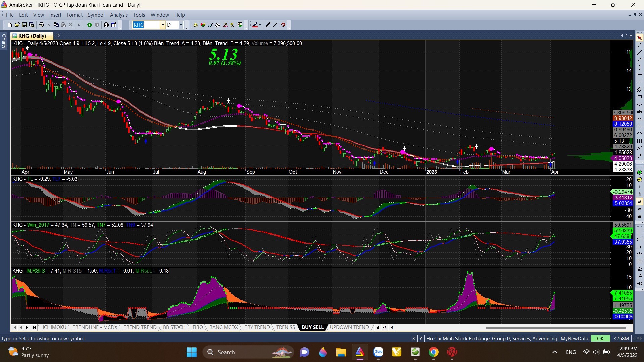Click the last sheet navigation arrow
Viewport: 644px width, 362px height.
(34, 327)
